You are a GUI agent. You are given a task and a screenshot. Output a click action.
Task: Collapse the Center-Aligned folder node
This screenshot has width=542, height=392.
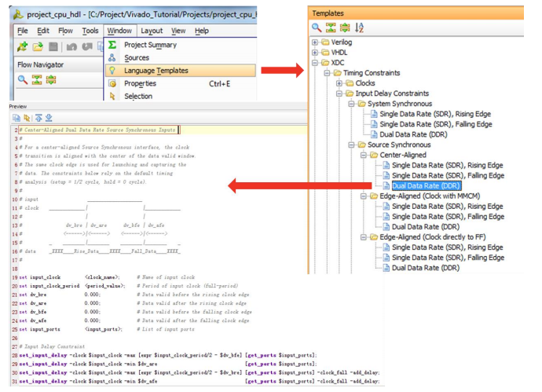(x=363, y=155)
